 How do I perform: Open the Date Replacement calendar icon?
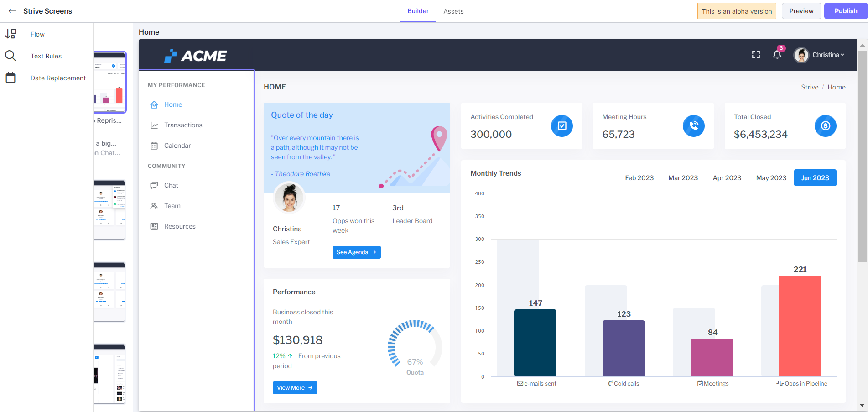coord(10,78)
